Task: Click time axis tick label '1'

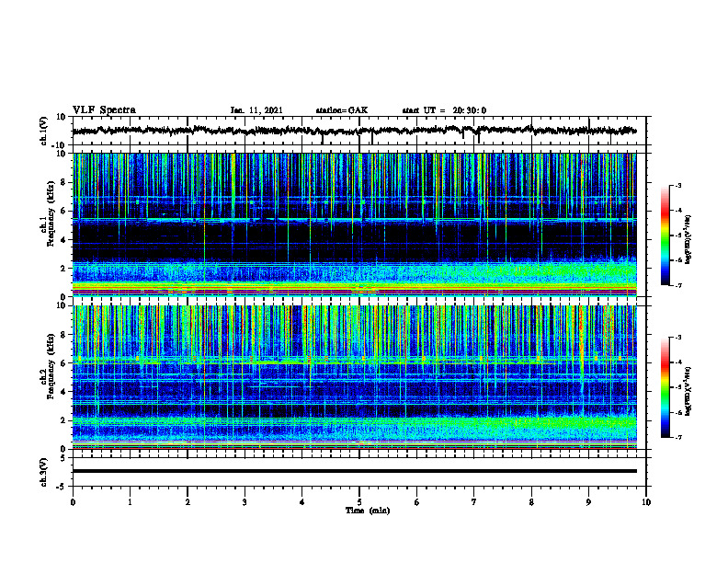Action: (130, 502)
